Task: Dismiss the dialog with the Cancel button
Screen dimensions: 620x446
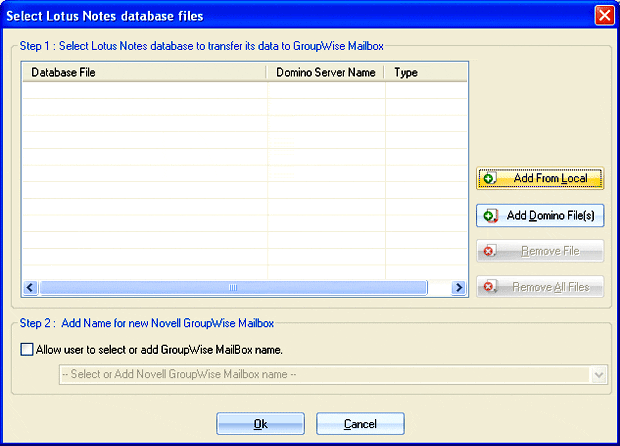Action: tap(360, 424)
